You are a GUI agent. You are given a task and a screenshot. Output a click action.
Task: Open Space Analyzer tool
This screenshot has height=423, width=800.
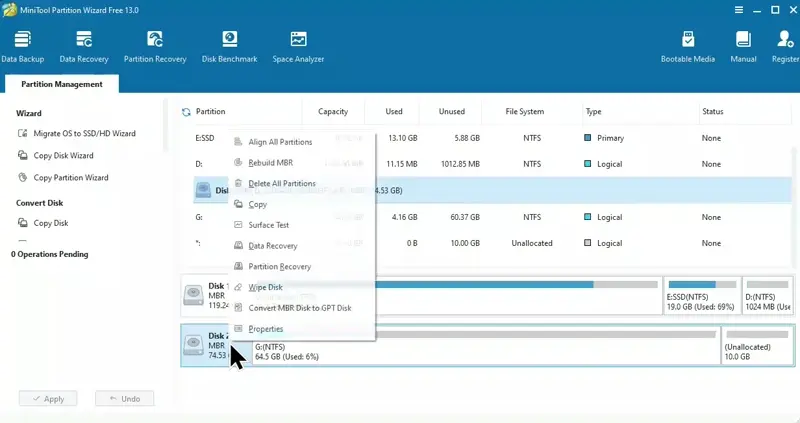pos(298,46)
